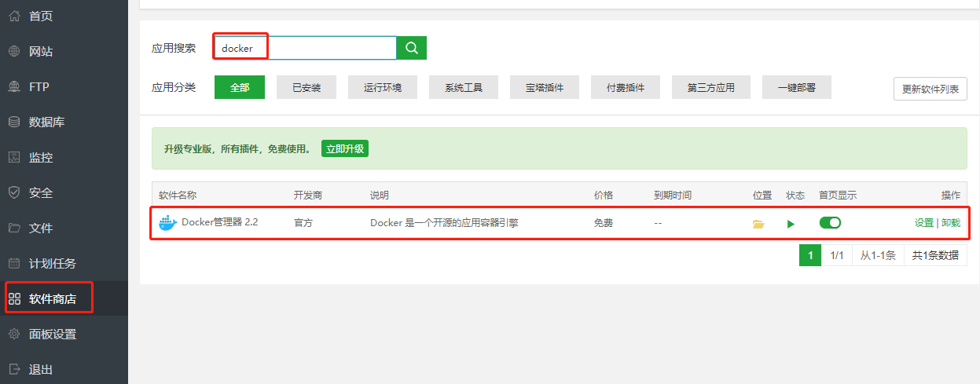Click the 更新软件列表 button
Image resolution: width=980 pixels, height=384 pixels.
click(x=930, y=89)
